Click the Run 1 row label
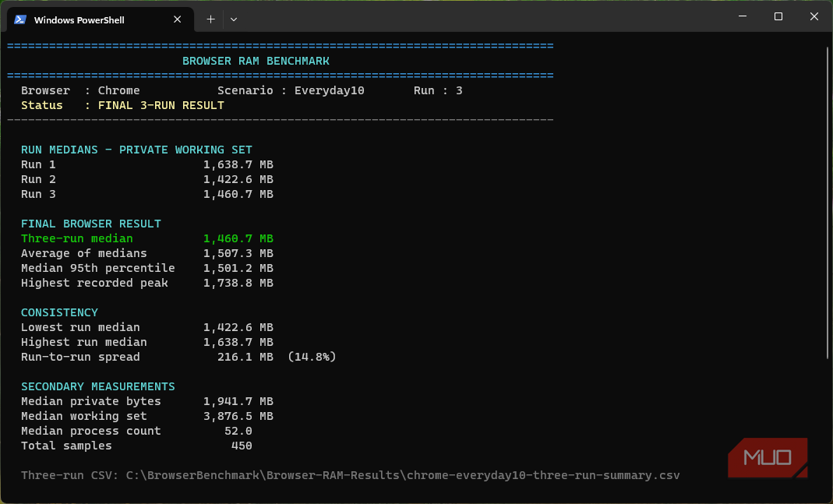Image resolution: width=833 pixels, height=504 pixels. (x=38, y=164)
